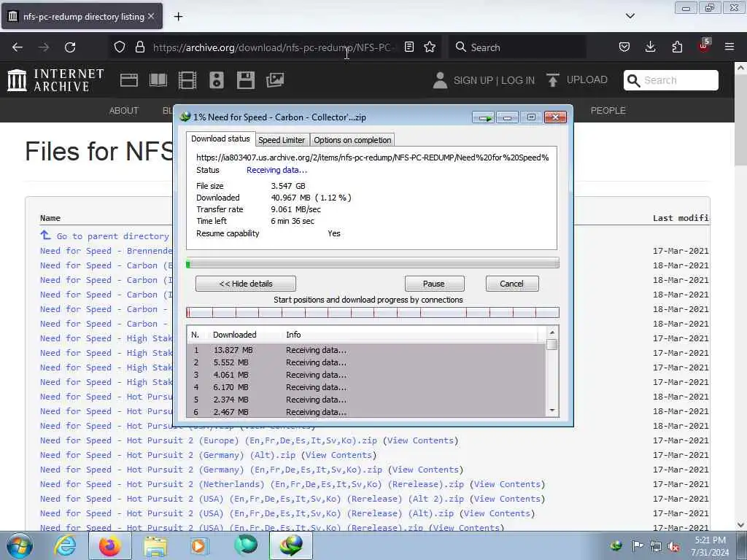Open Hot Pursuit 2 (Germany) (Alt).zip link
The height and width of the screenshot is (560, 747).
(168, 455)
